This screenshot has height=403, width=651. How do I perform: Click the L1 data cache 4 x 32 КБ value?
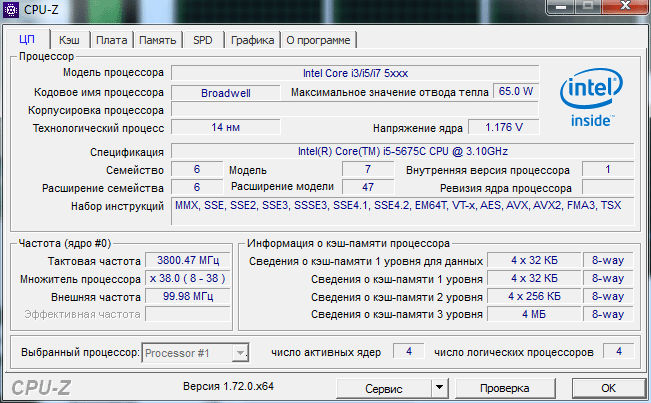534,260
